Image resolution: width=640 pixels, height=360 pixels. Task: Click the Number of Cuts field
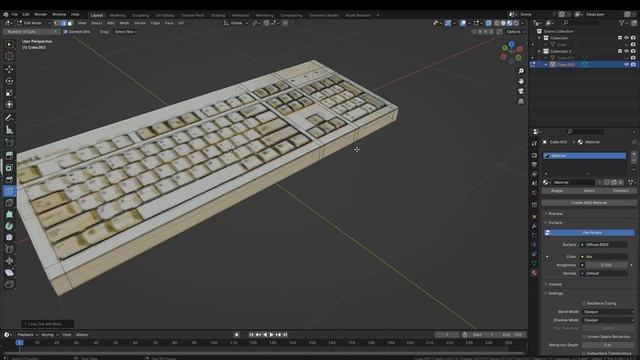[x=31, y=31]
